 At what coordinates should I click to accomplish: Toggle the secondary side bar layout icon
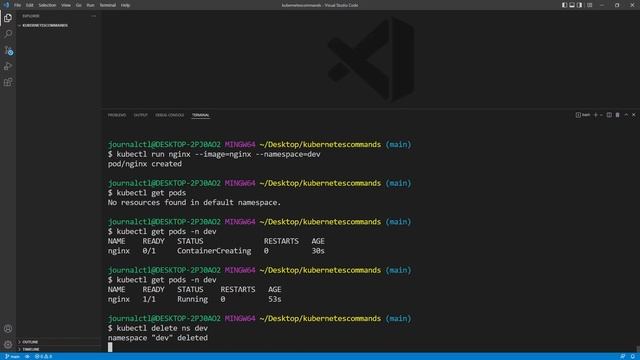pyautogui.click(x=579, y=5)
